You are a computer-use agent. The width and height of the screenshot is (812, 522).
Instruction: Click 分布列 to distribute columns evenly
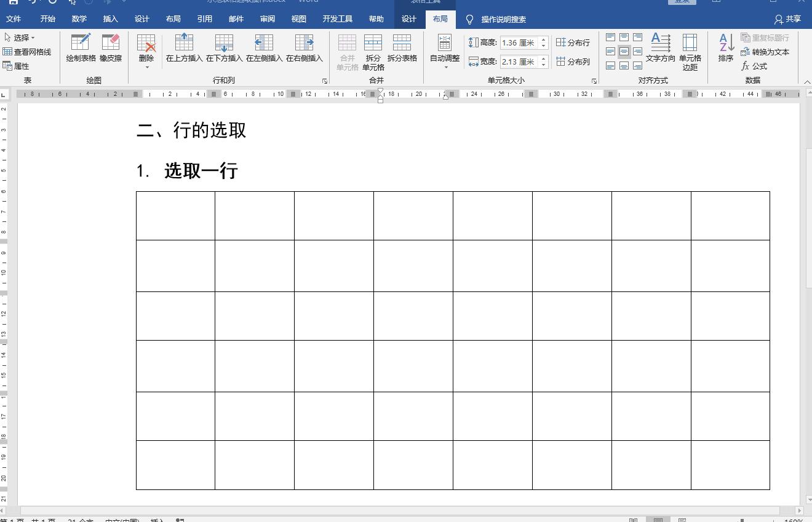coord(572,61)
